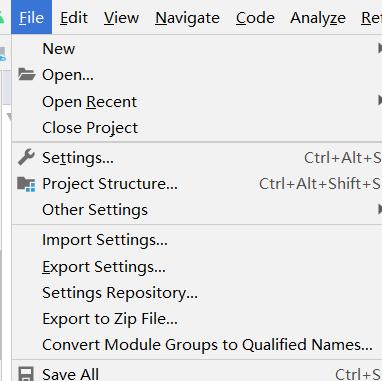Screen dimensions: 382x381
Task: Click the Project Structure folder icon
Action: click(x=26, y=184)
